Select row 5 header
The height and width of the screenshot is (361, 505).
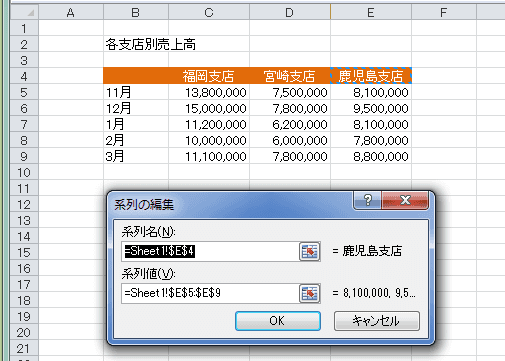pos(24,92)
